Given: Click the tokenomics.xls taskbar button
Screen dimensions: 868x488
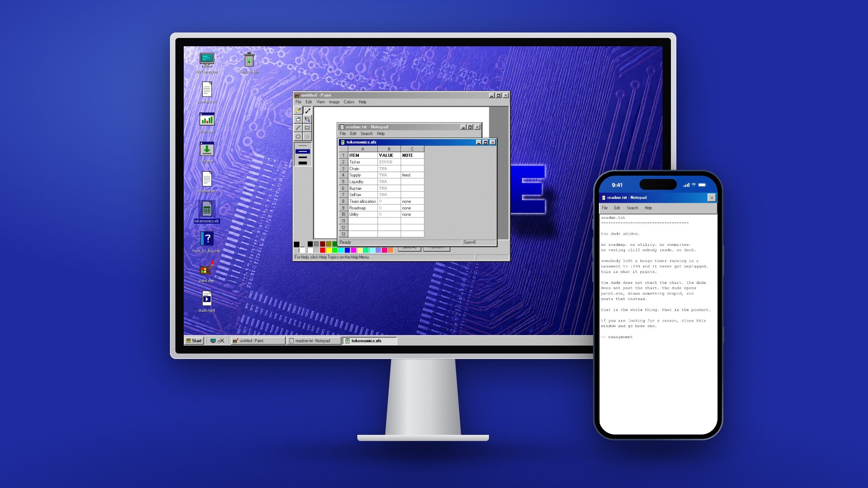Looking at the screenshot, I should 369,341.
